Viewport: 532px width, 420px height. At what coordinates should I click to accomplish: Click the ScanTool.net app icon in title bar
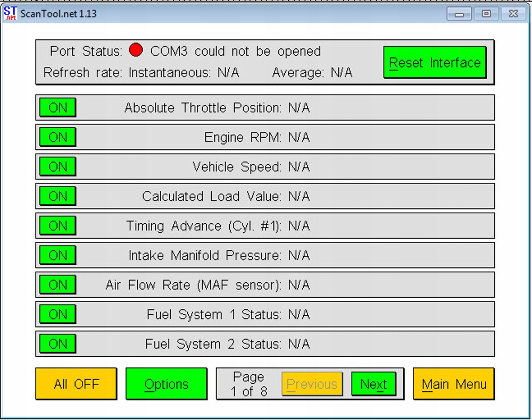point(10,13)
